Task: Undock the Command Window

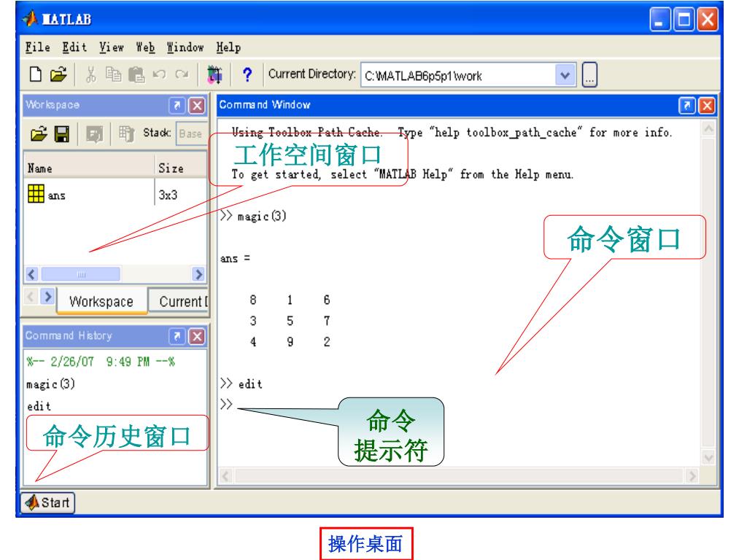Action: click(686, 105)
